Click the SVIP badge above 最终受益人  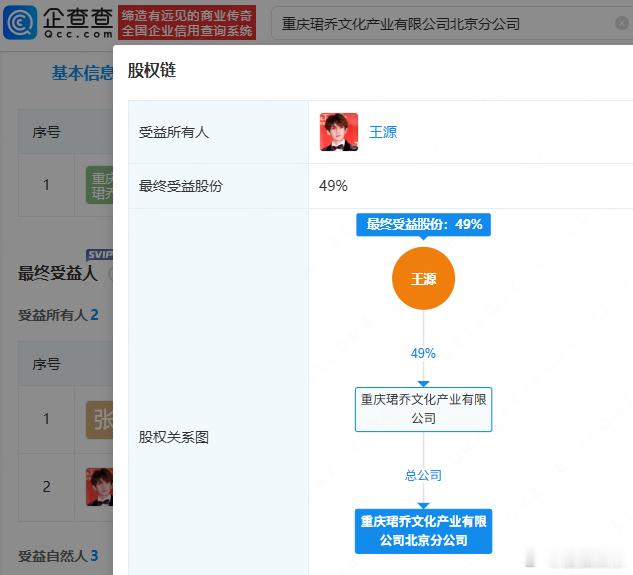point(99,255)
